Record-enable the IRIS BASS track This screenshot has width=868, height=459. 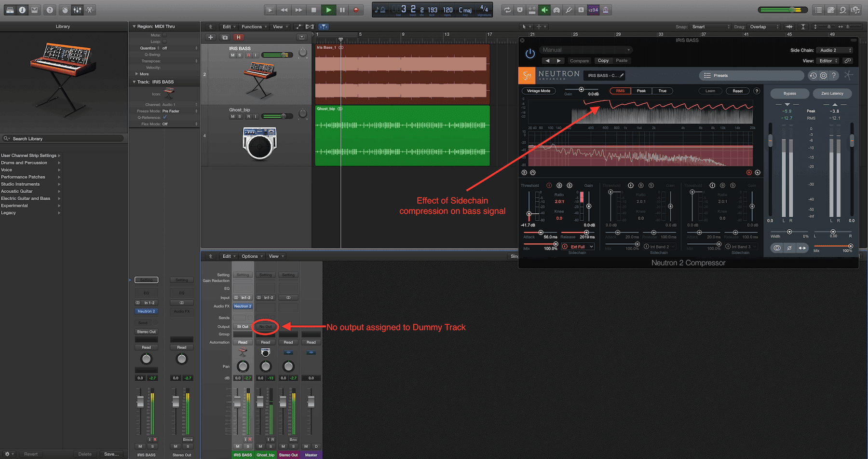(249, 55)
